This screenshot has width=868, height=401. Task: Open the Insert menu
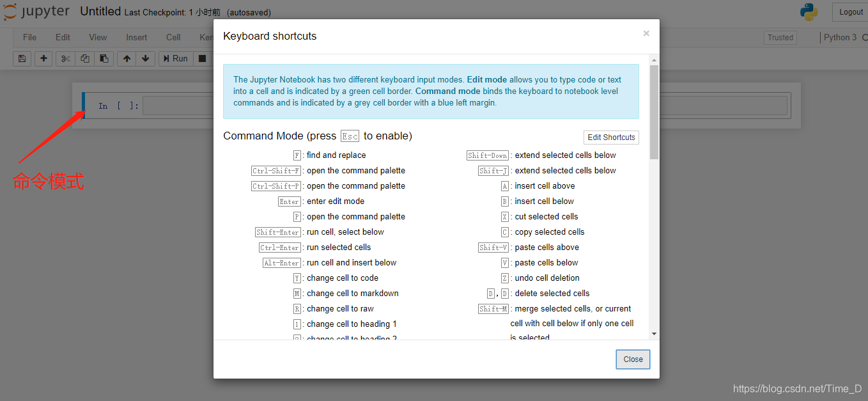pos(136,37)
